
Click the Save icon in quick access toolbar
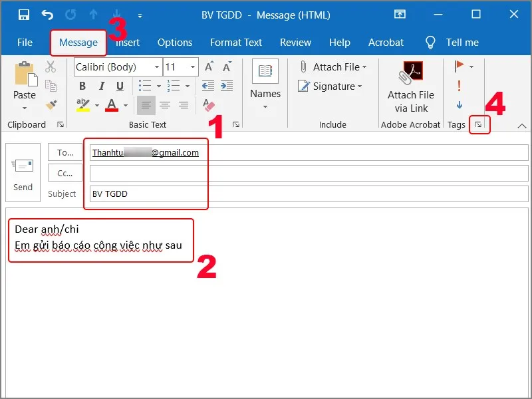click(24, 14)
